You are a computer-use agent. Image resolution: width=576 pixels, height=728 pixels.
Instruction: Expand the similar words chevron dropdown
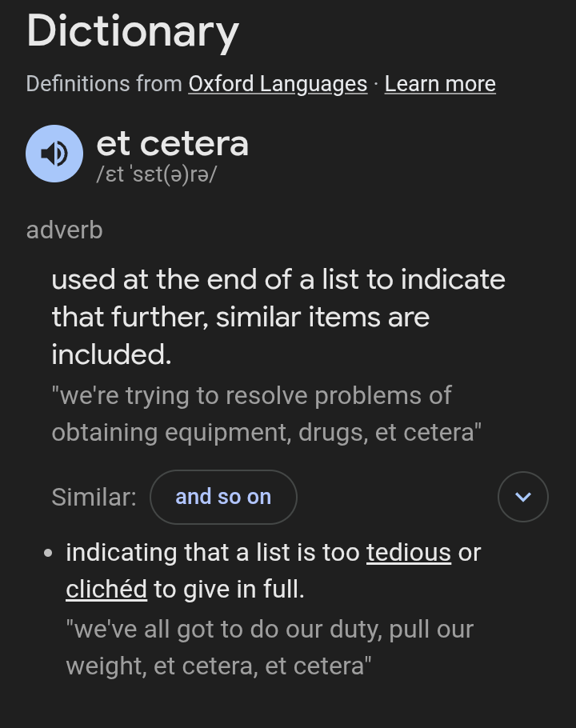(523, 497)
